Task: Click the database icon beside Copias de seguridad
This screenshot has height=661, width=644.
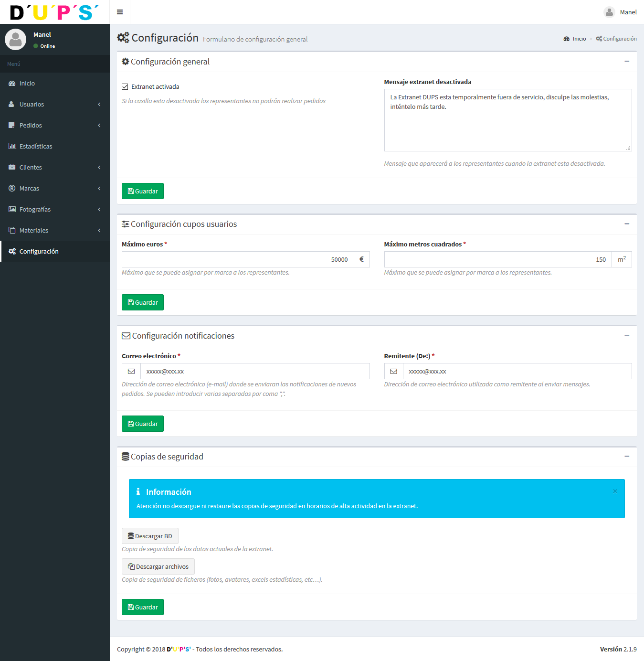Action: [126, 457]
